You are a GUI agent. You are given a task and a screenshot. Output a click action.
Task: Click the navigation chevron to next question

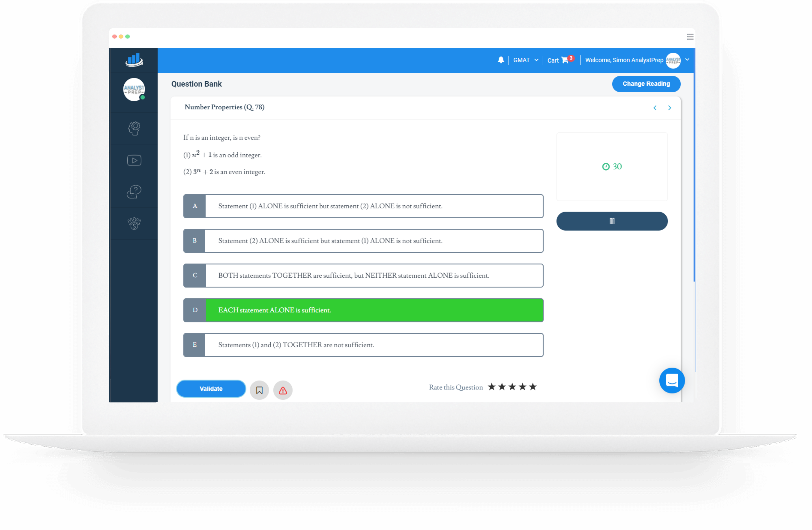click(669, 107)
